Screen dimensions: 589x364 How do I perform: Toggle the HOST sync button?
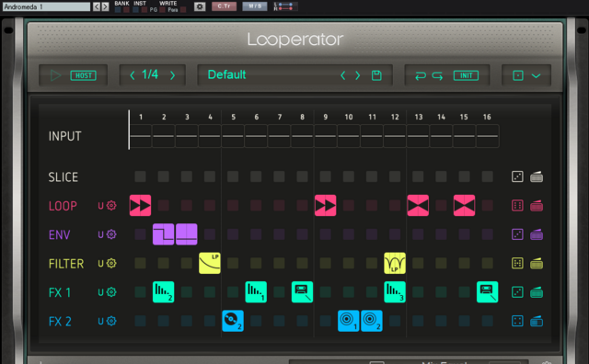point(84,75)
